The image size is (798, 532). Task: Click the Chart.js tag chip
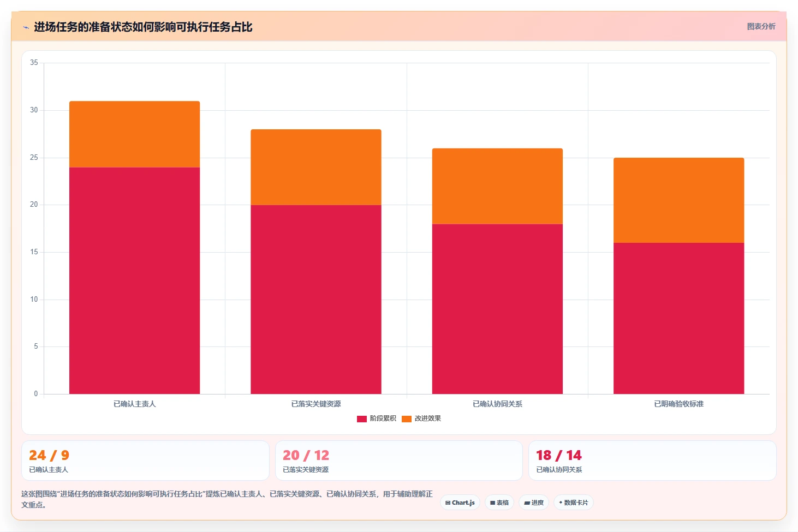click(460, 503)
